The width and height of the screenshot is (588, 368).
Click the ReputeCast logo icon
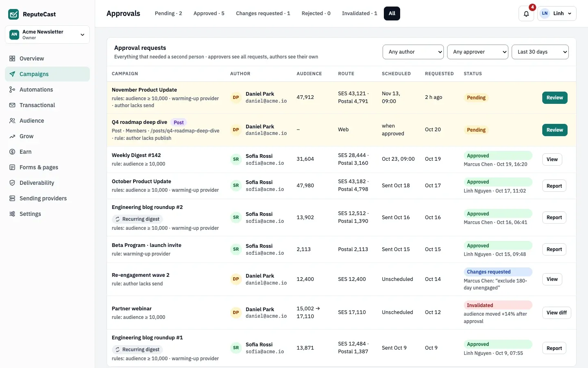[x=13, y=14]
